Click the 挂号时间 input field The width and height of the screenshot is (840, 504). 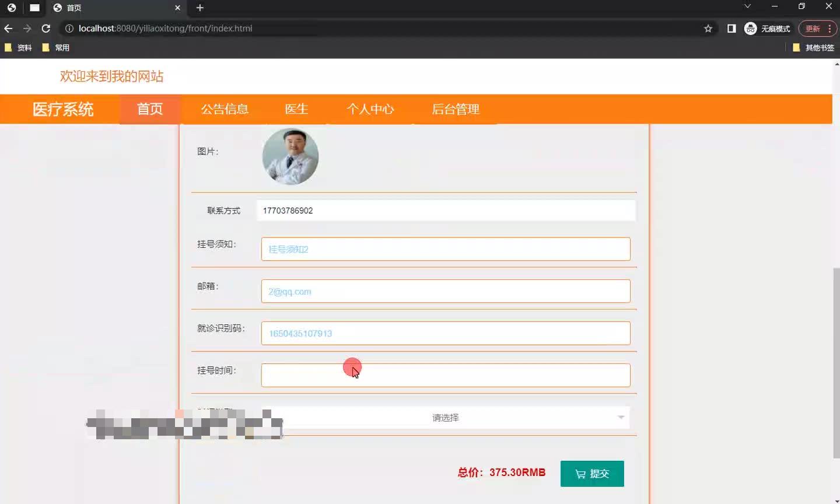coord(446,375)
